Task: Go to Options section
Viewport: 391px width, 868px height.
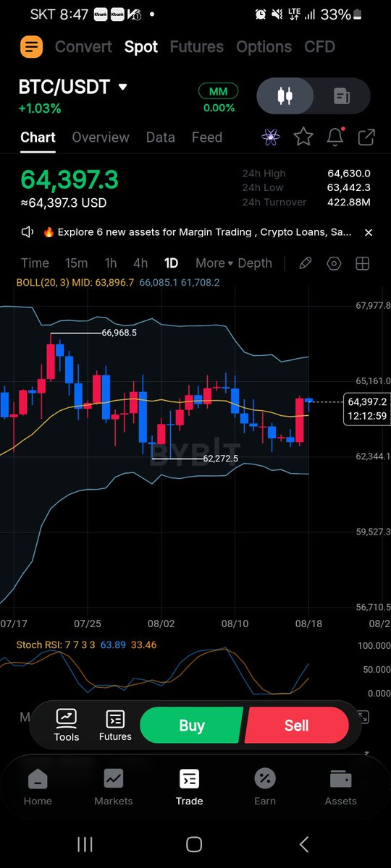Action: 264,47
